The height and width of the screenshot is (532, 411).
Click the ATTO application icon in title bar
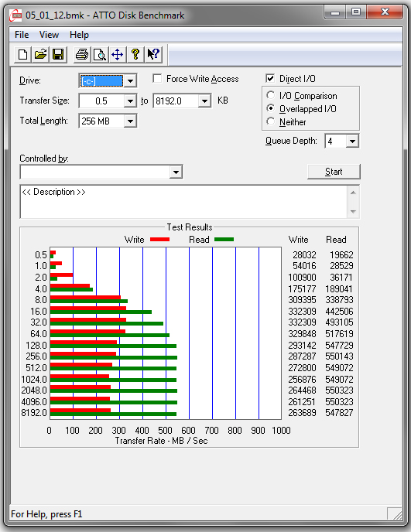pos(16,15)
